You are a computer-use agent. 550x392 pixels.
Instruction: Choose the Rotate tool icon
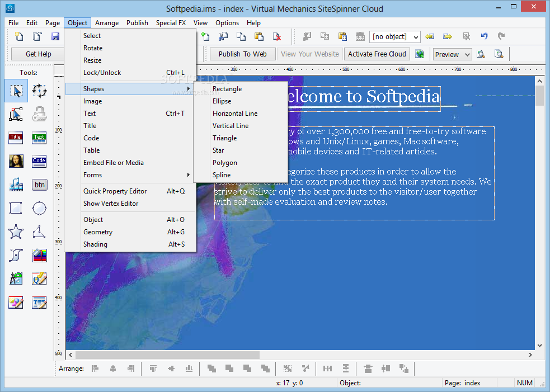pyautogui.click(x=39, y=91)
